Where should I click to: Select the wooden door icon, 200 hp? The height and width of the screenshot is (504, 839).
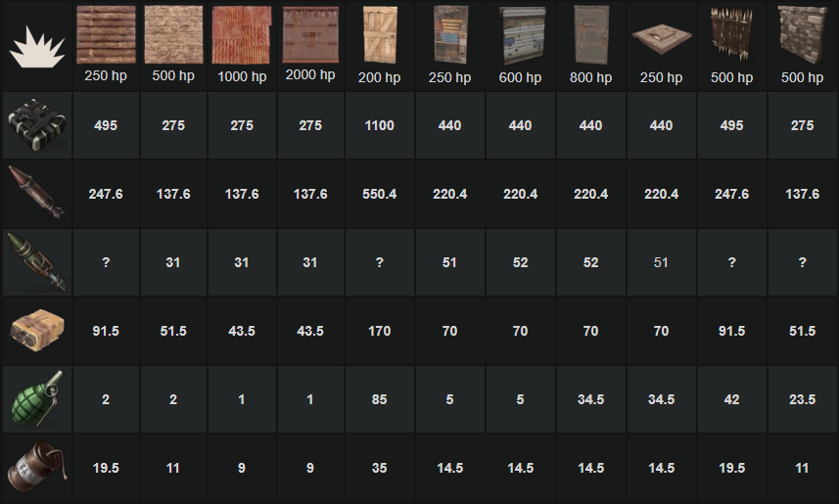(380, 35)
